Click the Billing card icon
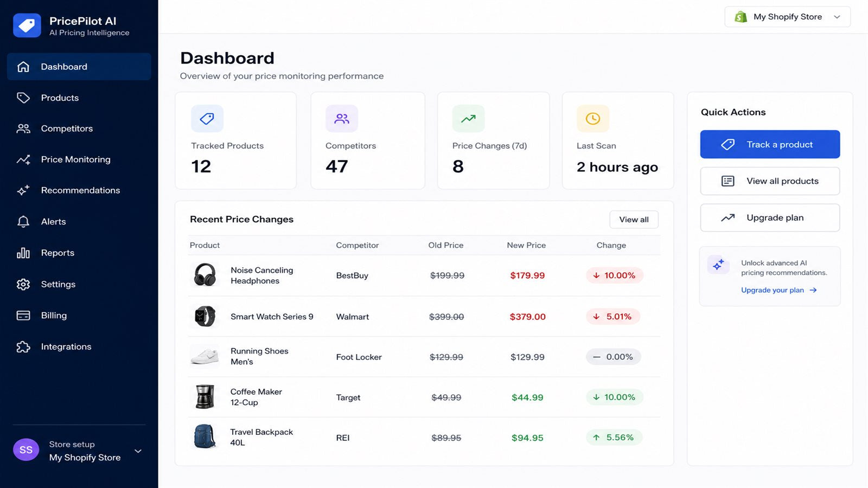This screenshot has height=488, width=868. pyautogui.click(x=23, y=316)
